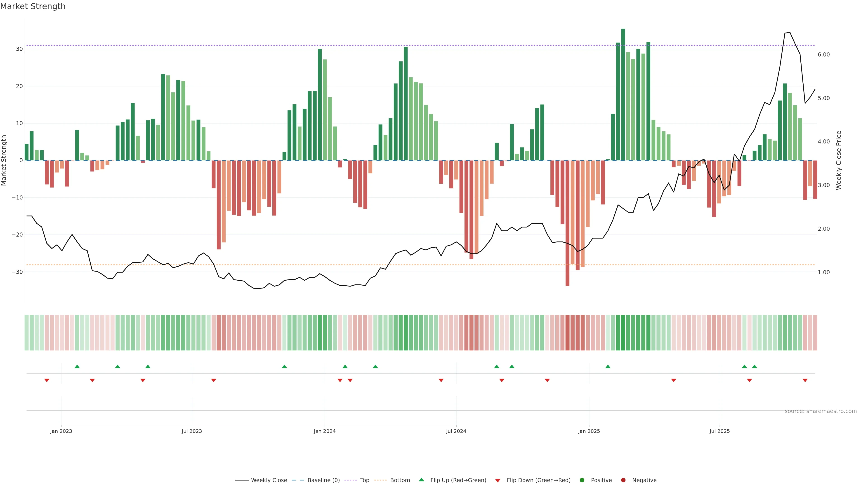
Task: Click the 6.00 right-axis price label
Action: (823, 54)
